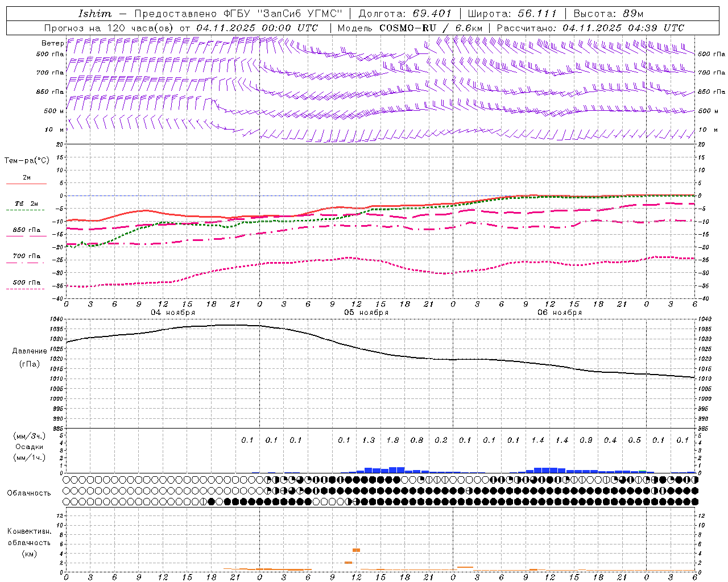The width and height of the screenshot is (728, 582).
Task: Click the 0.5 precipitation total value
Action: coord(634,440)
